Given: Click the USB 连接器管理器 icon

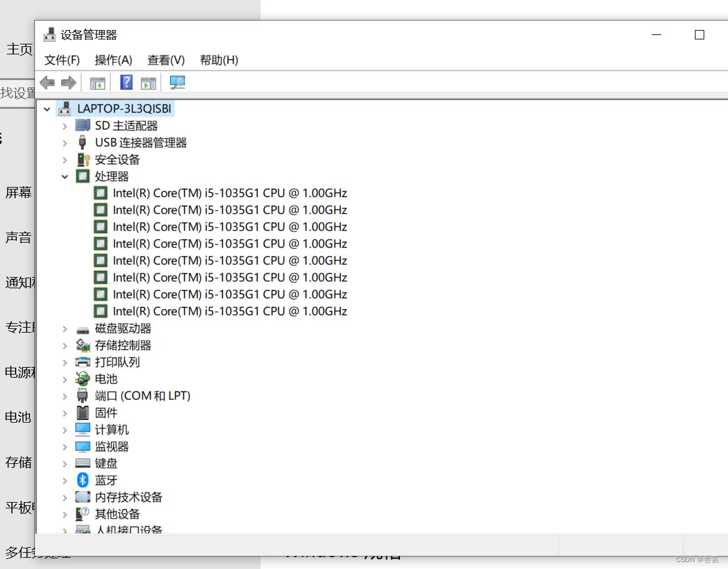Looking at the screenshot, I should [83, 142].
